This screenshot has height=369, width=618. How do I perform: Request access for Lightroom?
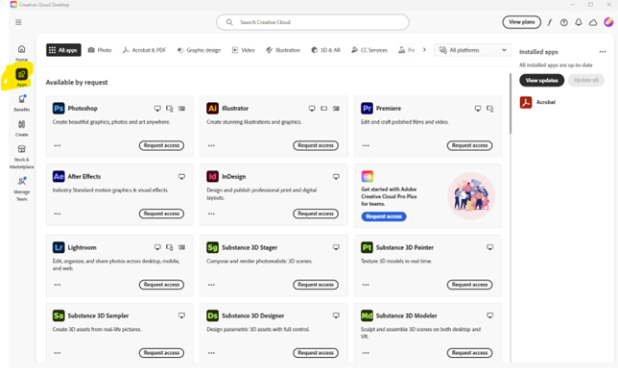coord(162,285)
